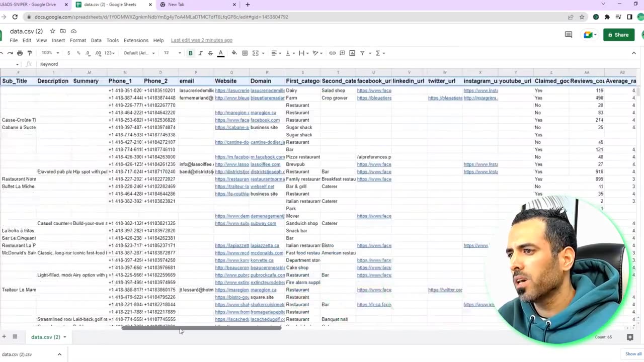The width and height of the screenshot is (644, 362).
Task: Bookmark this page with the star in address bar
Action: pyautogui.click(x=582, y=17)
